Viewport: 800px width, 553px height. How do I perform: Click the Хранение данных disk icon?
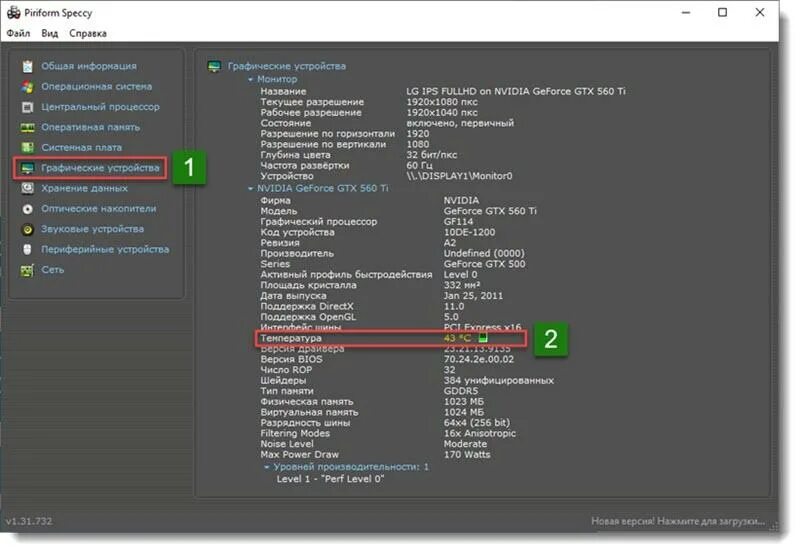point(28,188)
